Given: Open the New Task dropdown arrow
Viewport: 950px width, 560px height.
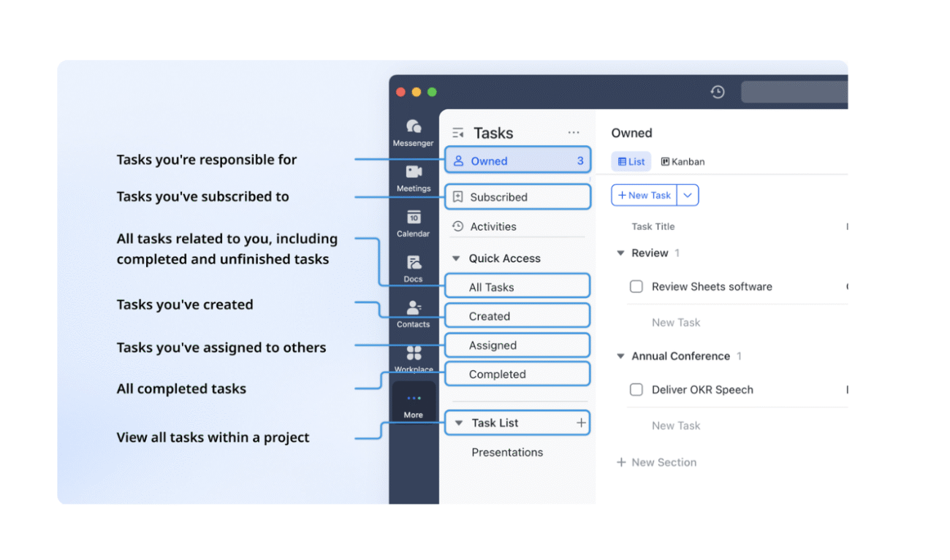Looking at the screenshot, I should 688,196.
